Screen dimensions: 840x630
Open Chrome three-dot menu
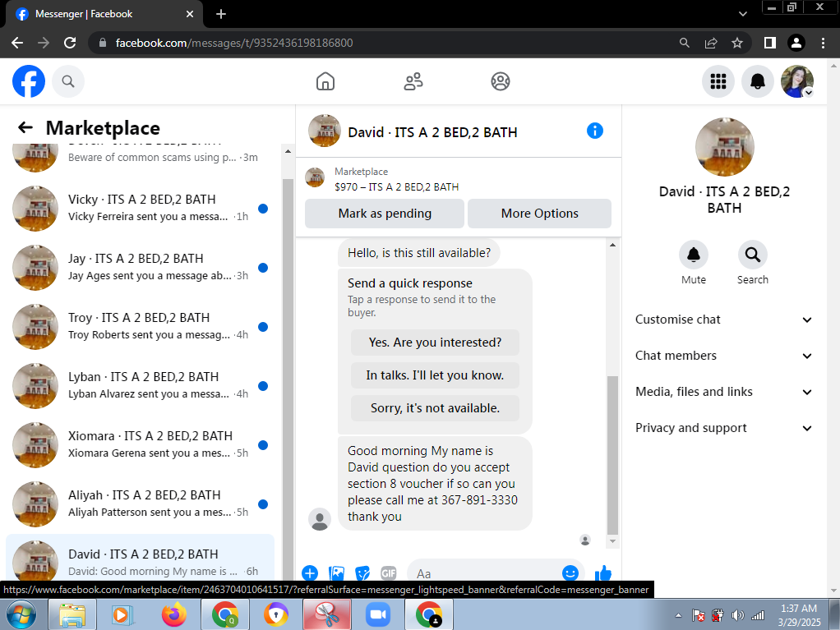tap(823, 43)
